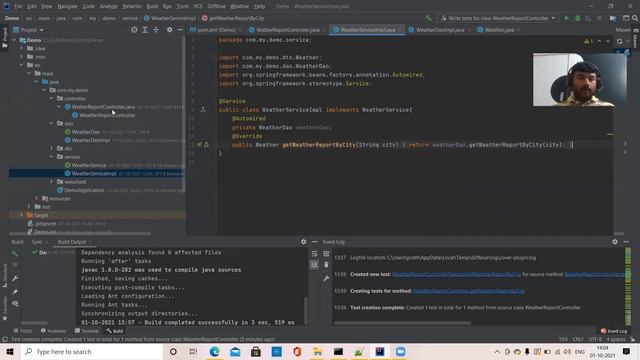
Task: Click the created new test link in Event Log
Action: pos(456,274)
